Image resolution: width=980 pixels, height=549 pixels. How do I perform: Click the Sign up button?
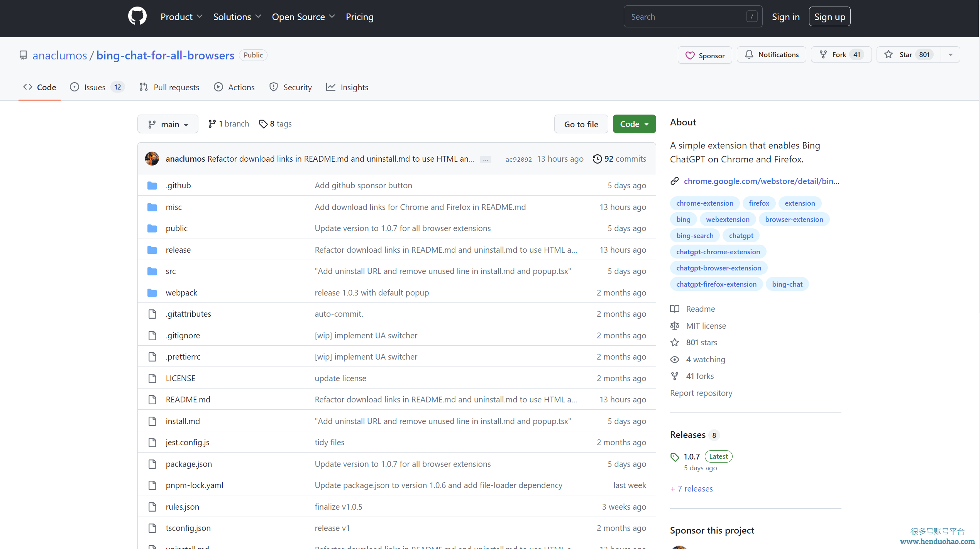coord(829,17)
